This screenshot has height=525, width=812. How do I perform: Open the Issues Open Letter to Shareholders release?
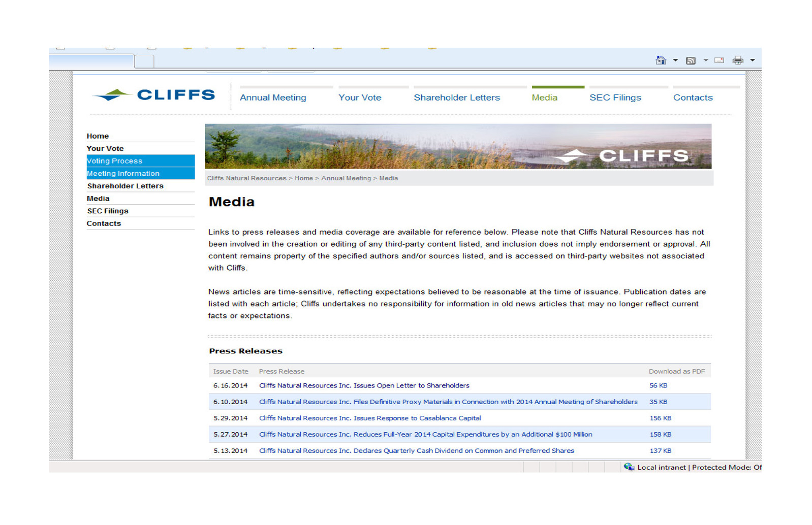click(364, 385)
